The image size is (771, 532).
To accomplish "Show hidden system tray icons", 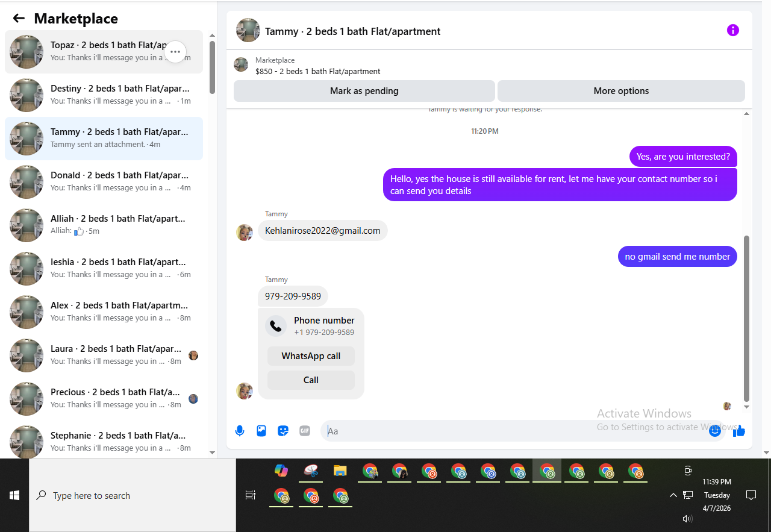I will 673,495.
